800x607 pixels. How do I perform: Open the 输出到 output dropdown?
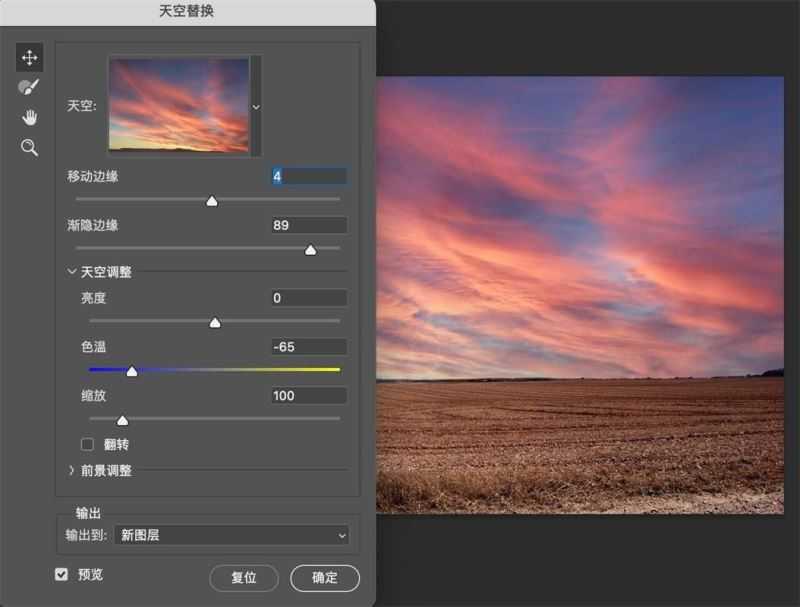tap(231, 535)
